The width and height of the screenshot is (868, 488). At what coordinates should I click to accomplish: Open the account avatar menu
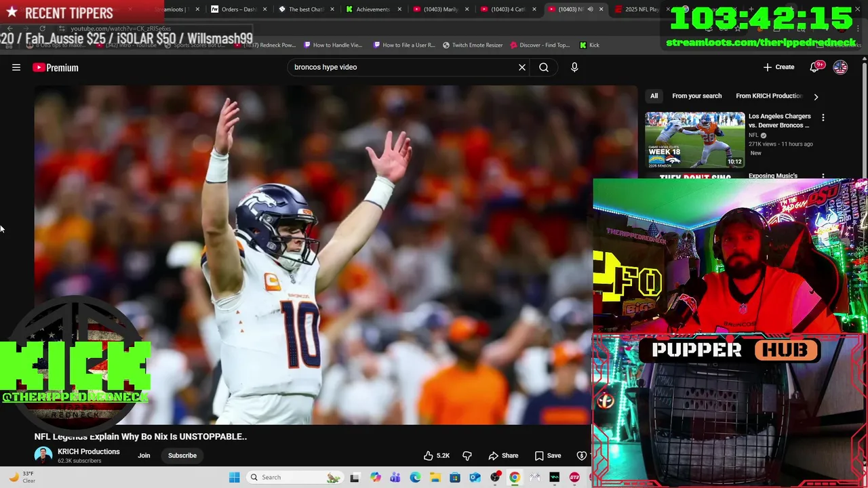[840, 67]
